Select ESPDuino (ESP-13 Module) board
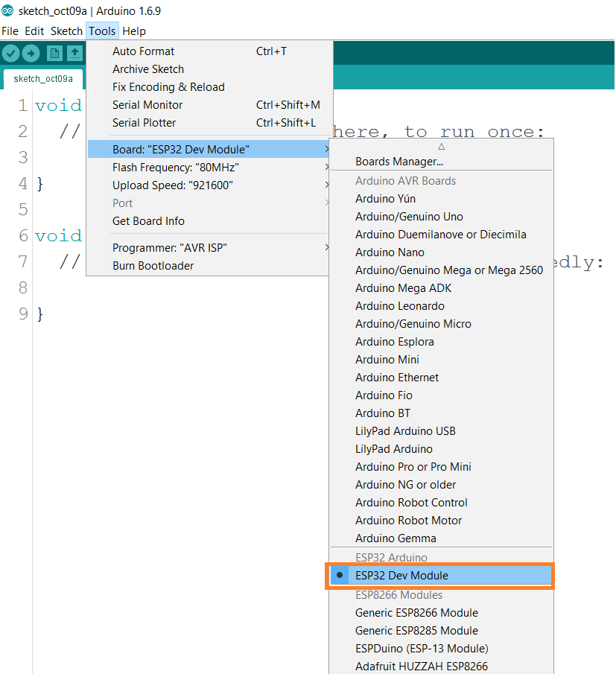 tap(442, 649)
